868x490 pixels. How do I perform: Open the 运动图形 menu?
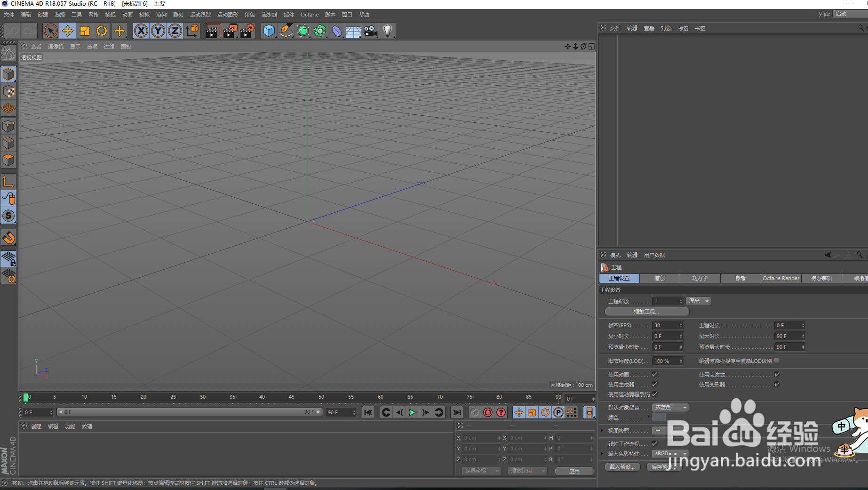[x=228, y=15]
